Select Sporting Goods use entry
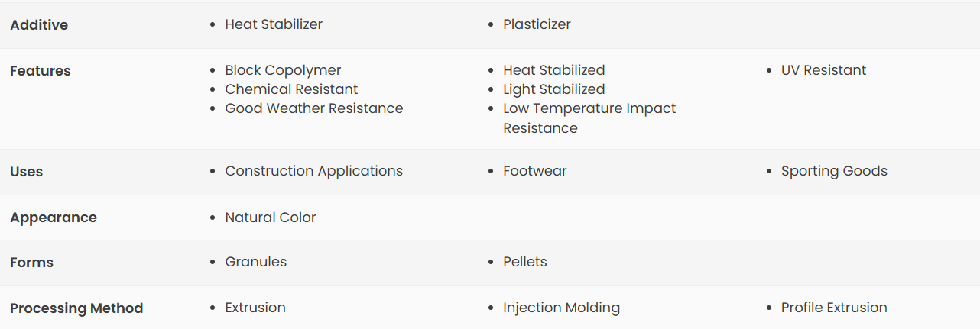The image size is (980, 329). pyautogui.click(x=834, y=171)
